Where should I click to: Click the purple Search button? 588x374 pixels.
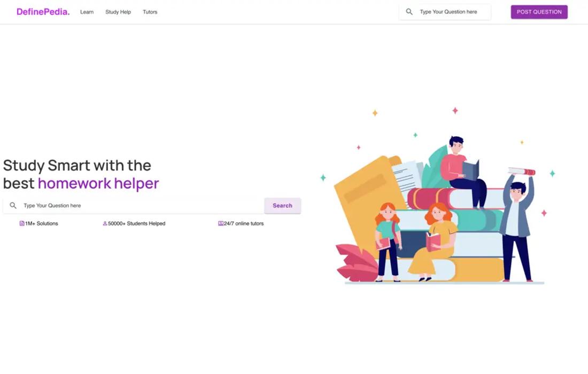click(282, 205)
